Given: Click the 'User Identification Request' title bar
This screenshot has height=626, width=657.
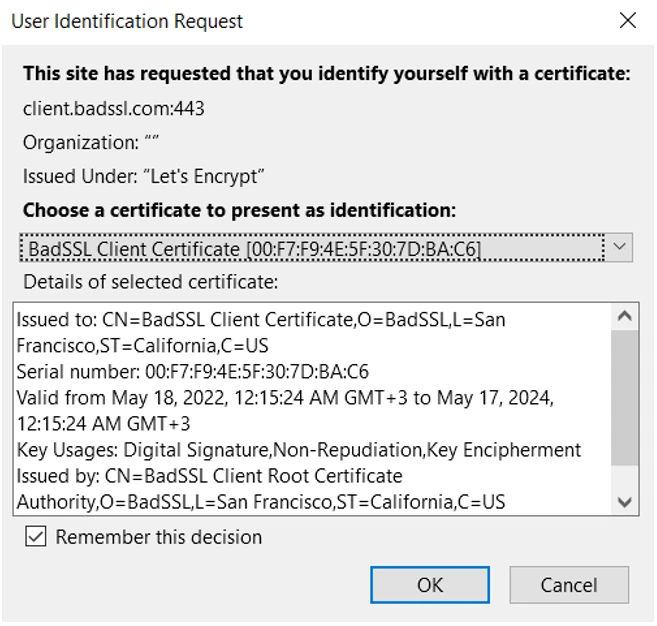Looking at the screenshot, I should point(127,21).
